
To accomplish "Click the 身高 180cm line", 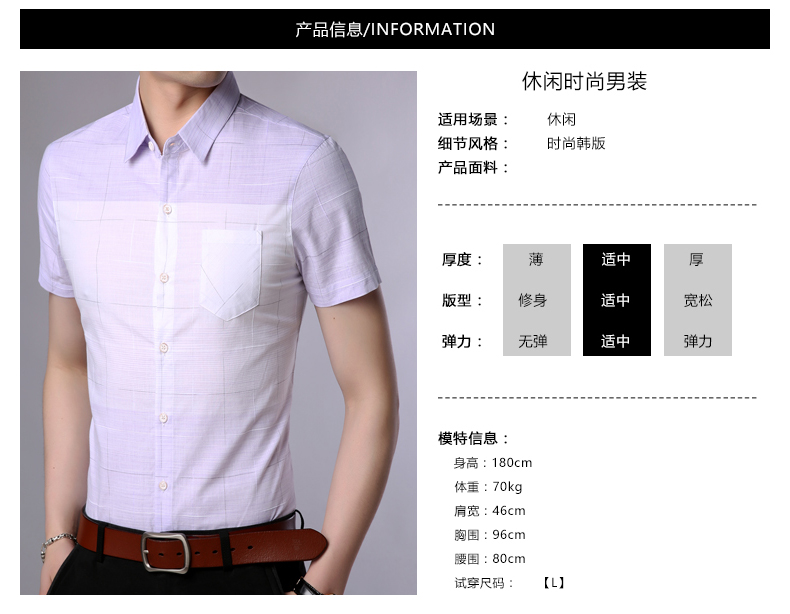I will click(x=493, y=462).
